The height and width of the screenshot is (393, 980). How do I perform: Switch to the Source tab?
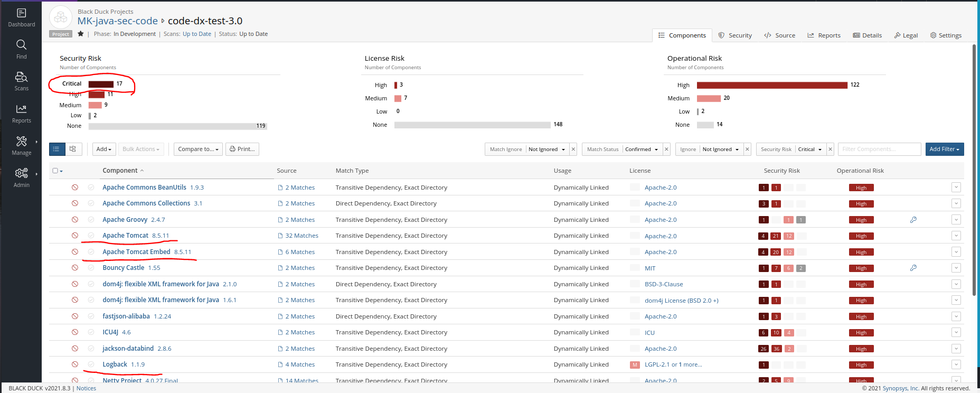[x=779, y=35]
